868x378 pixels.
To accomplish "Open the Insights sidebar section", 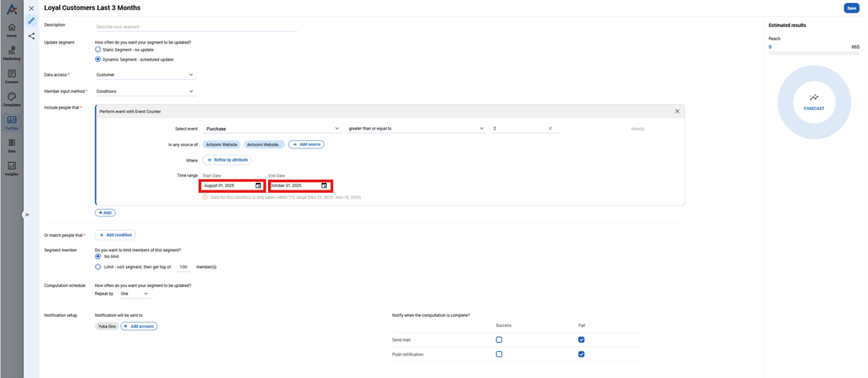I will click(11, 168).
